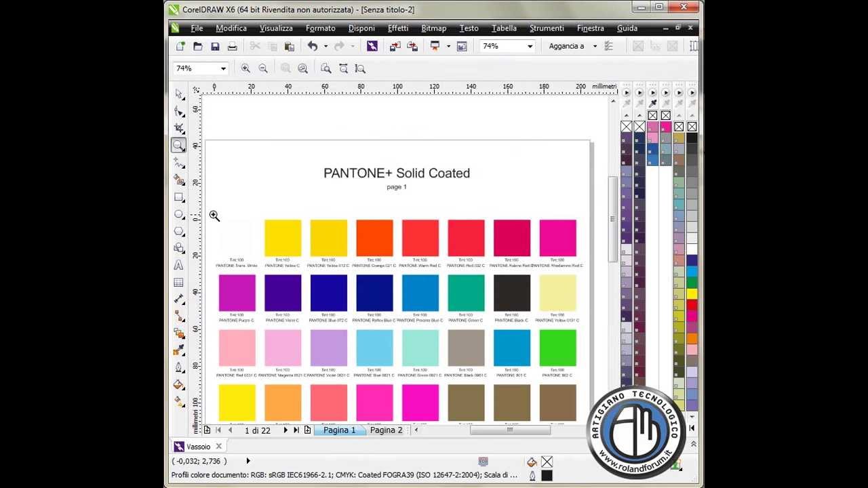
Task: Click the vertical scrollbar thumb
Action: [x=612, y=219]
